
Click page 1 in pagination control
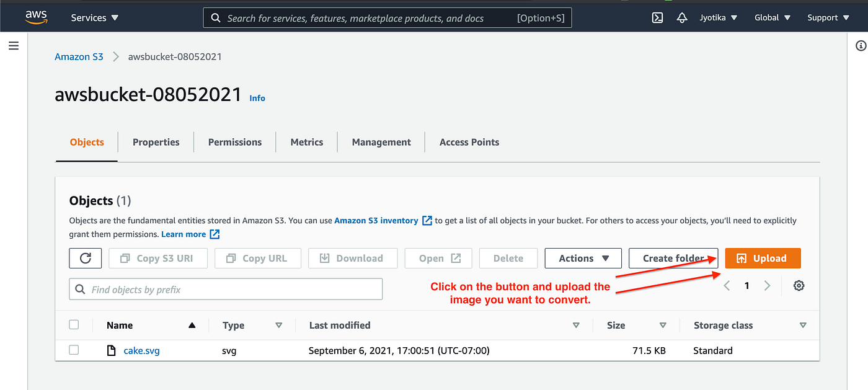(746, 285)
